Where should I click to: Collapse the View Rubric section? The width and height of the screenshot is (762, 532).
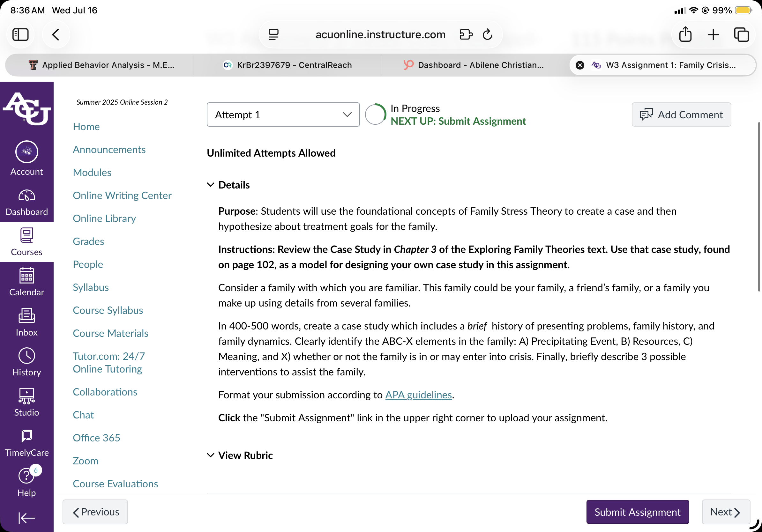240,455
